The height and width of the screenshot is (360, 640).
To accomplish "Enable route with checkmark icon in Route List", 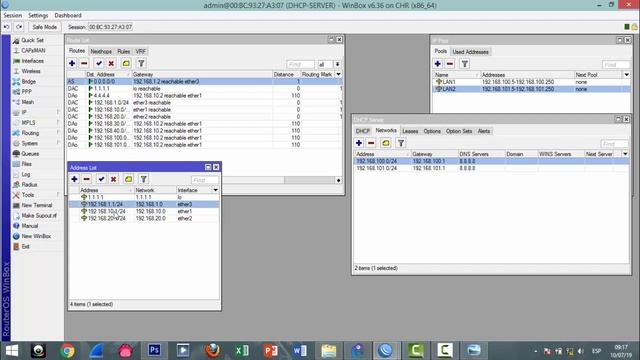I will [99, 63].
